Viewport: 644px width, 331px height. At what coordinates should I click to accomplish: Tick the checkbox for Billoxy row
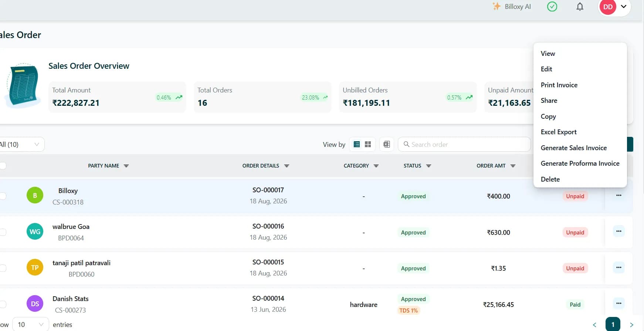[3, 196]
